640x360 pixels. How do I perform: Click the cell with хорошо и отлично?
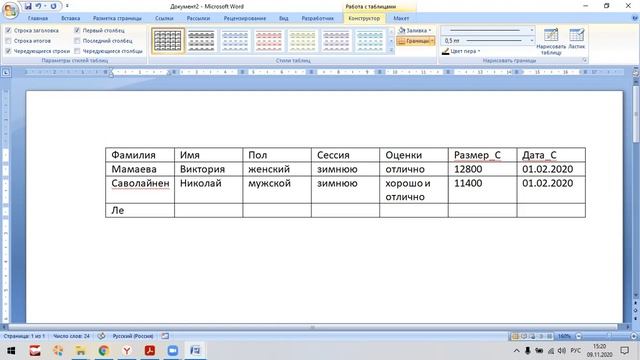coord(413,190)
